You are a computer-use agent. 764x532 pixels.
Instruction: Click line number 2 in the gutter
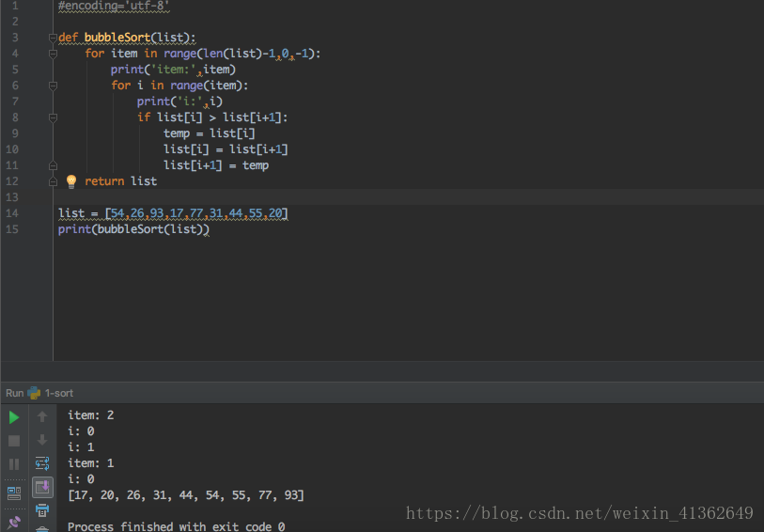click(15, 22)
